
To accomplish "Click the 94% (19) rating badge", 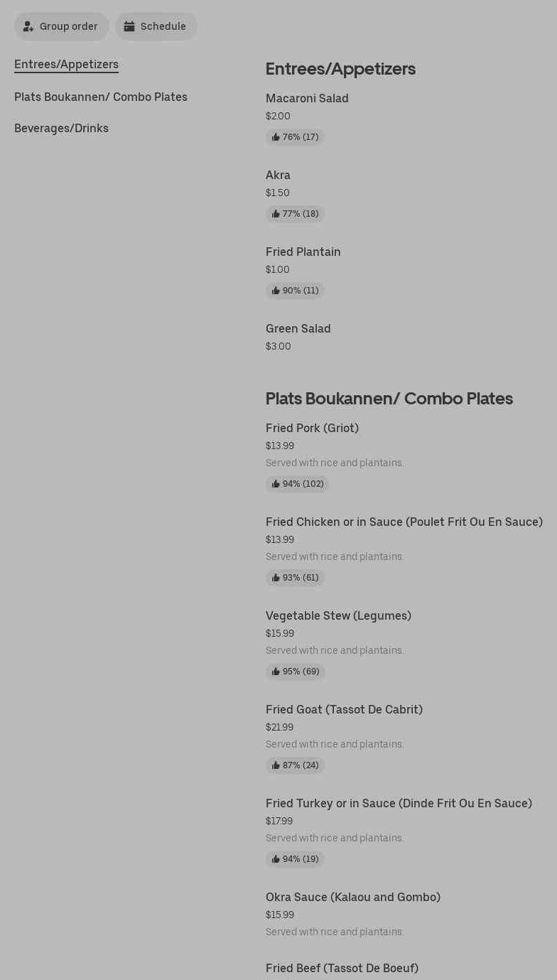I will tap(296, 859).
